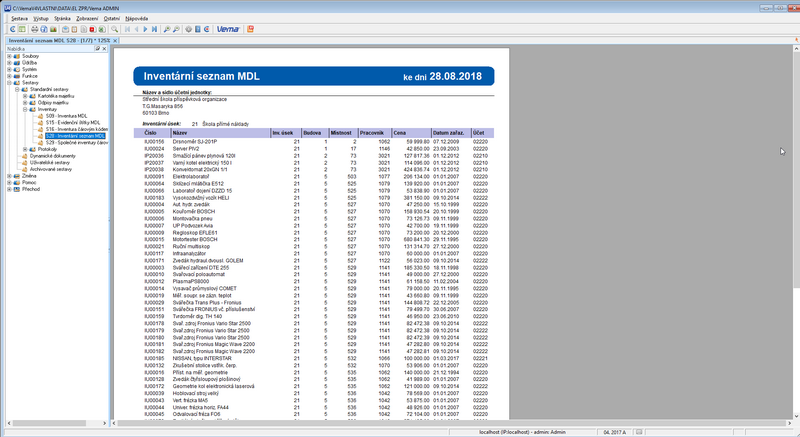The image size is (800, 437).
Task: Expand the Kartotéka majetku node
Action: (27, 96)
